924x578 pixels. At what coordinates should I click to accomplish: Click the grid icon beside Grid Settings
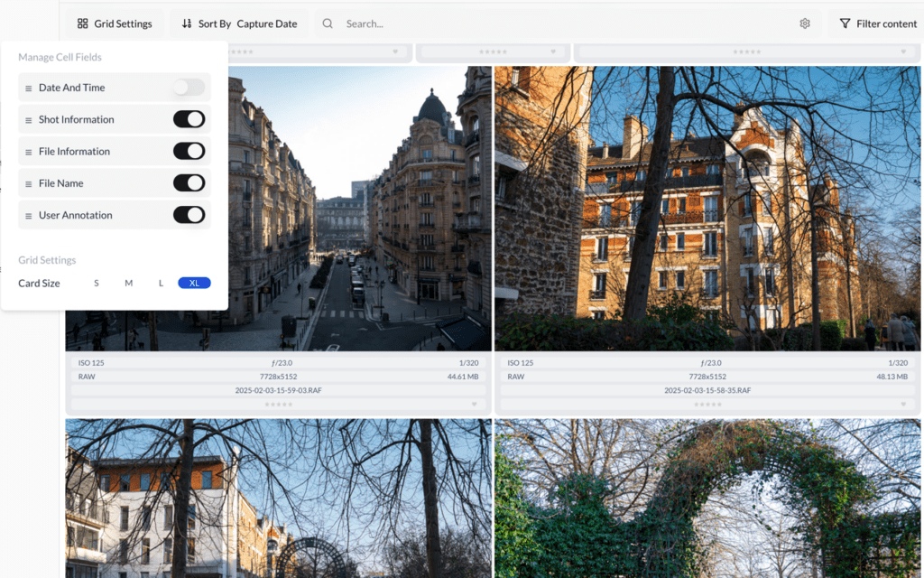pos(82,23)
